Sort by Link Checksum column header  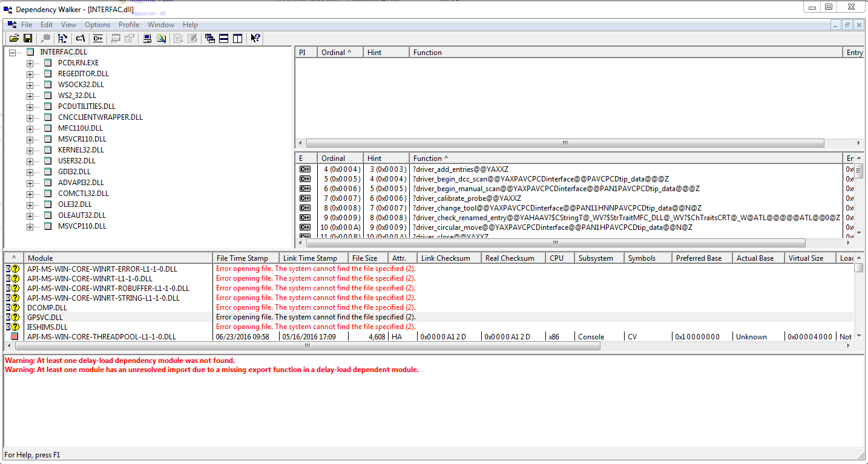click(449, 258)
